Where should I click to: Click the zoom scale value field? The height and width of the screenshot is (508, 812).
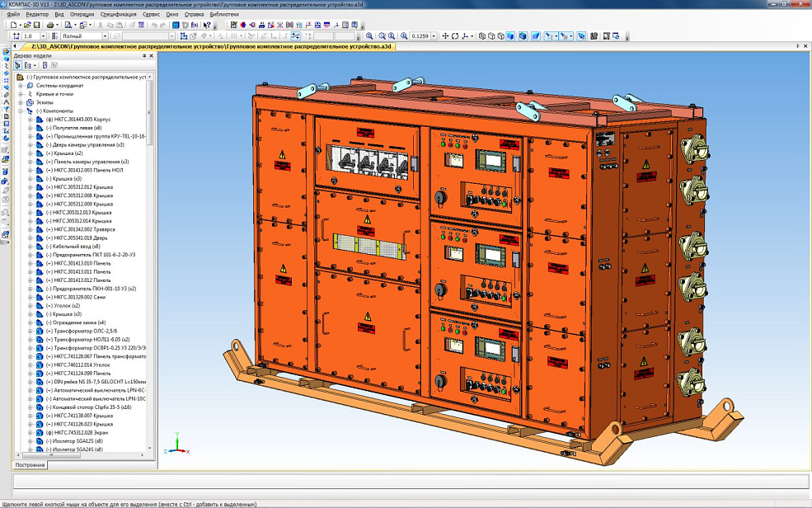[x=420, y=36]
